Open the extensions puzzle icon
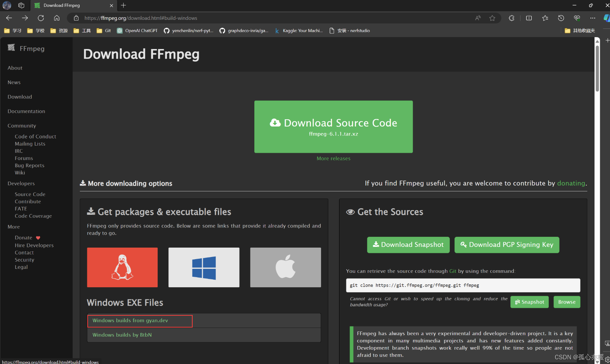Image resolution: width=610 pixels, height=364 pixels. 512,18
